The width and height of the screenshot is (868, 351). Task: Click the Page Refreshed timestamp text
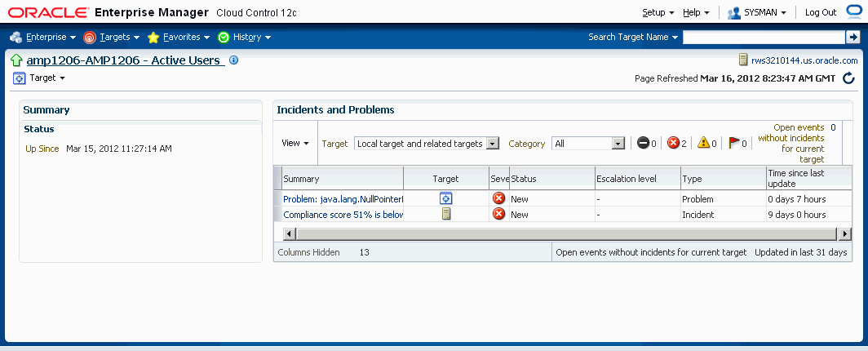(735, 78)
